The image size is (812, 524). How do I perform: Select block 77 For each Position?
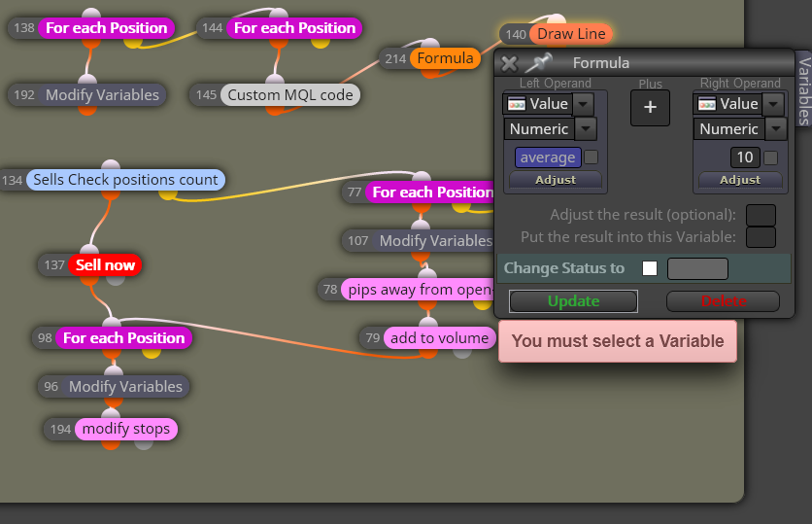[432, 192]
